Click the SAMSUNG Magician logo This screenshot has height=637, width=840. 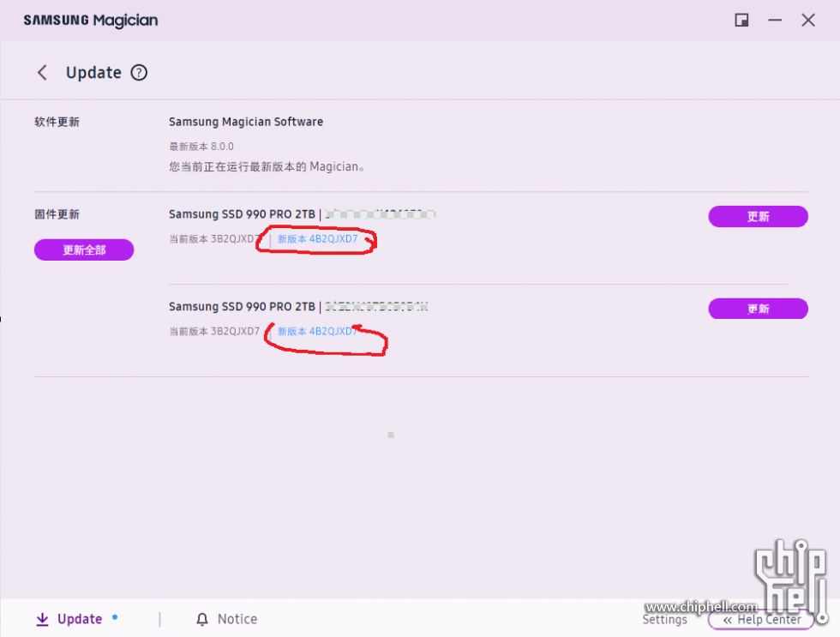(x=91, y=21)
